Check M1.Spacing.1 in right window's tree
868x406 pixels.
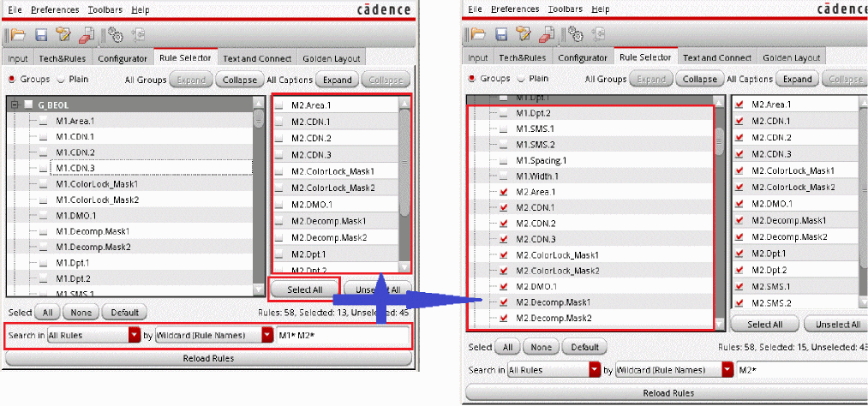pos(503,161)
